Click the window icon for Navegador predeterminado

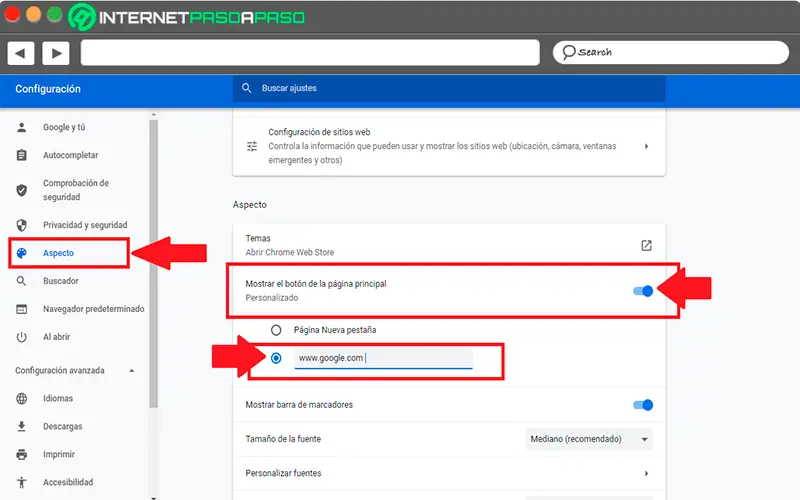click(x=21, y=309)
